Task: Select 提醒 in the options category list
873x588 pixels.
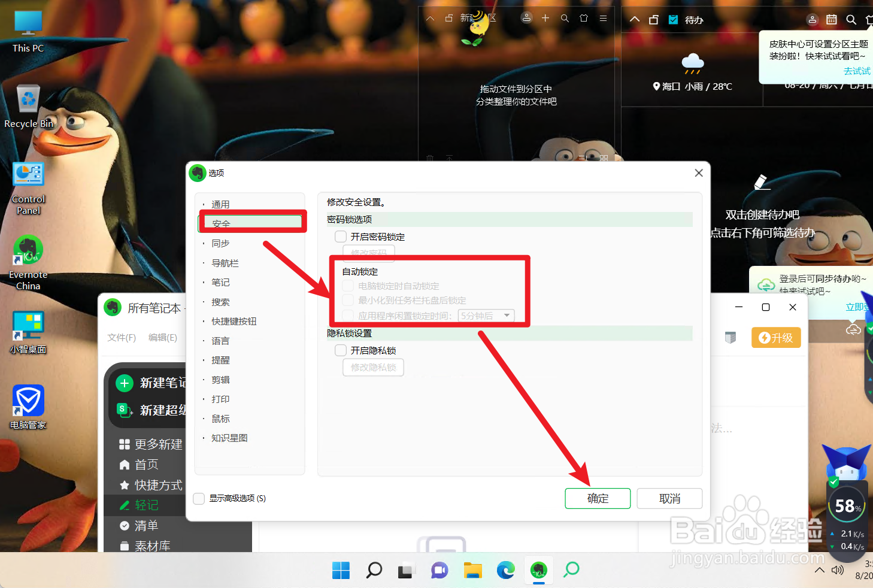Action: (220, 360)
